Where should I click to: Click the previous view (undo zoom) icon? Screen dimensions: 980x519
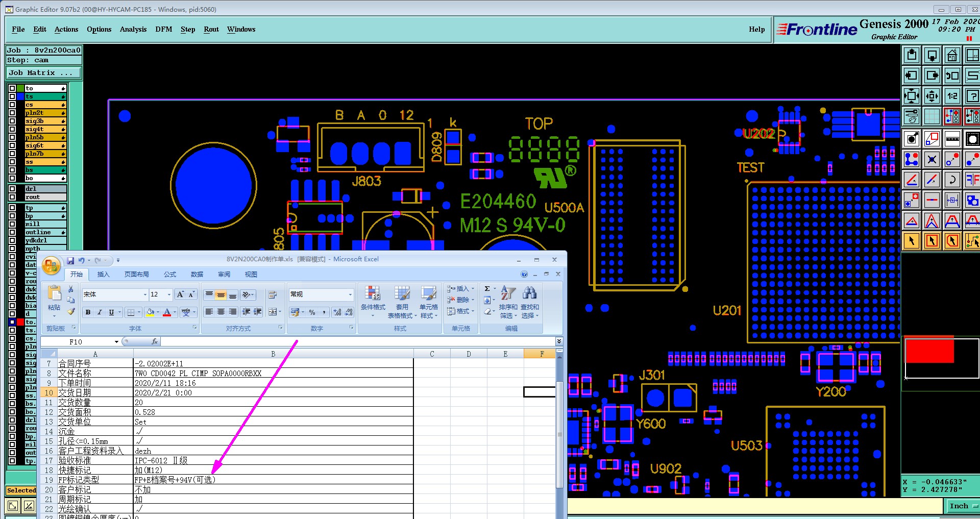tap(952, 76)
